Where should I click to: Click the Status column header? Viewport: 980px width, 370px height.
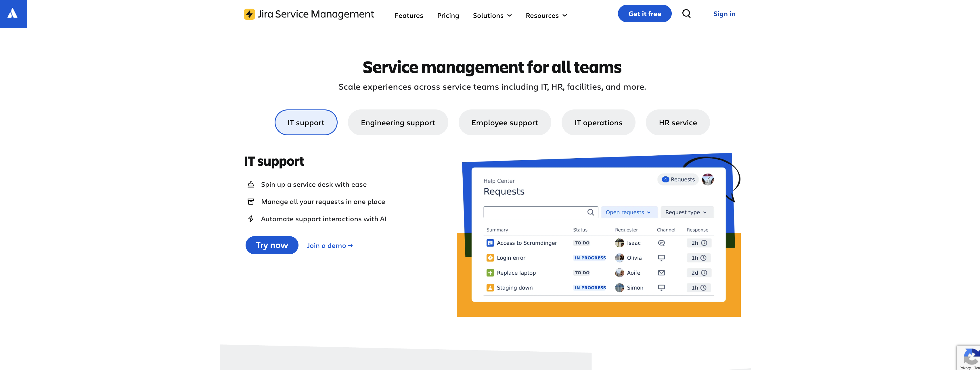click(x=580, y=230)
